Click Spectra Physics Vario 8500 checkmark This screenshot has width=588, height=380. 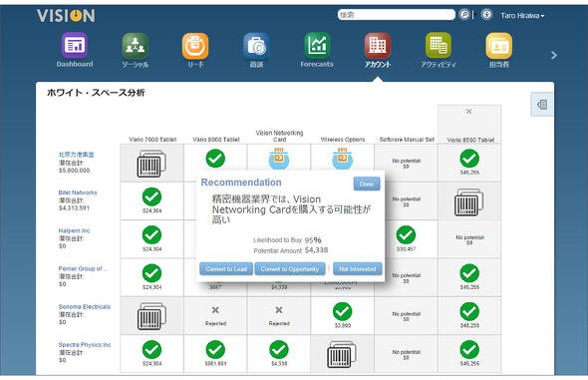(x=469, y=350)
